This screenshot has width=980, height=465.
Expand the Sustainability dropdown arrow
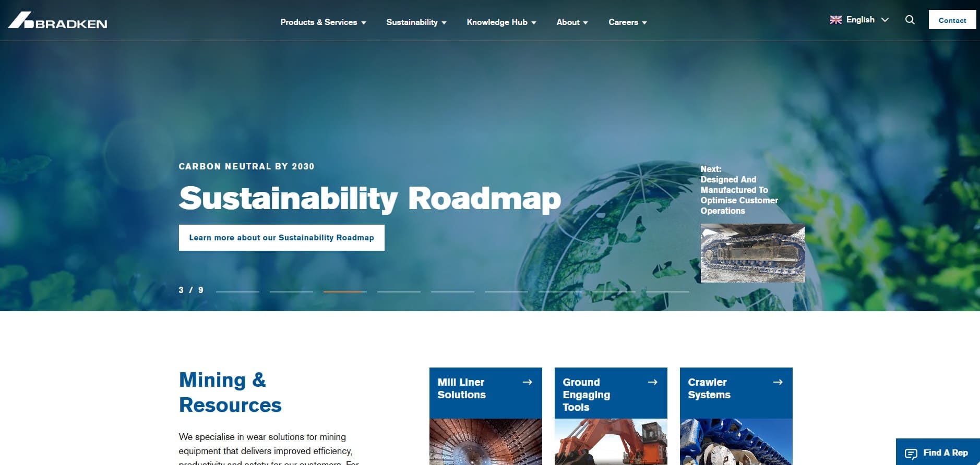point(444,23)
